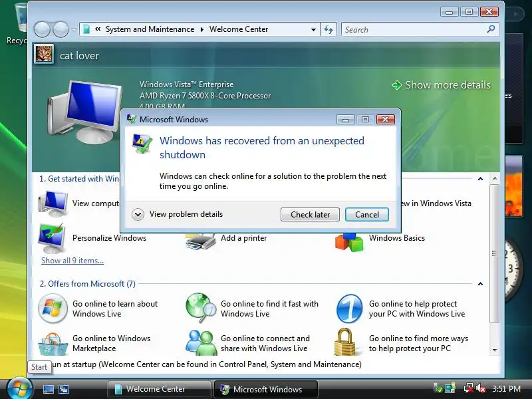Open Go online to learn about Windows Live icon
This screenshot has height=399, width=532.
53,309
